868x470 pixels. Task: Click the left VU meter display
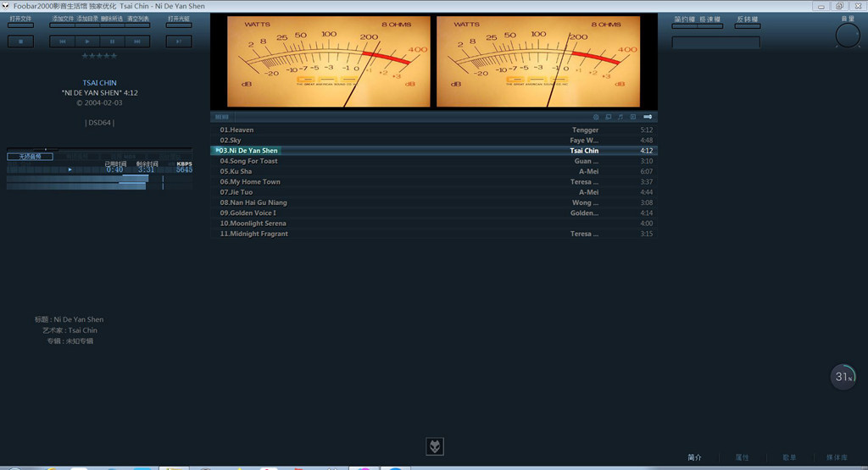[x=328, y=61]
